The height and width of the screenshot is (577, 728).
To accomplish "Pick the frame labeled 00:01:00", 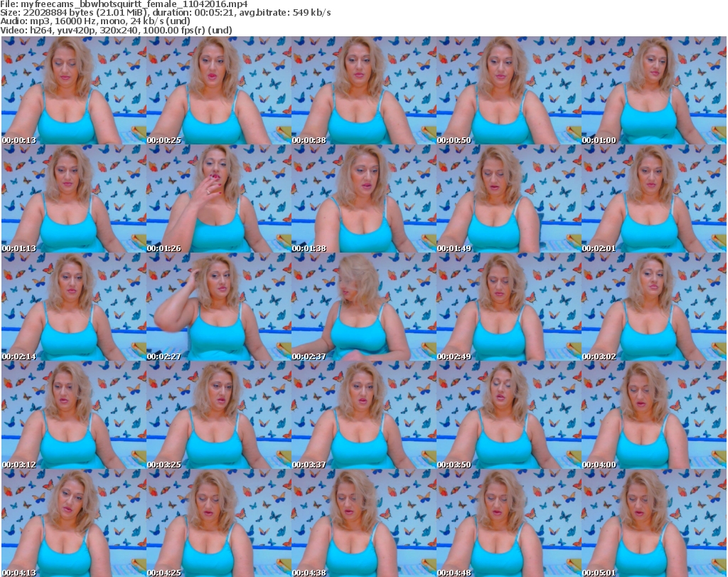I will point(653,91).
